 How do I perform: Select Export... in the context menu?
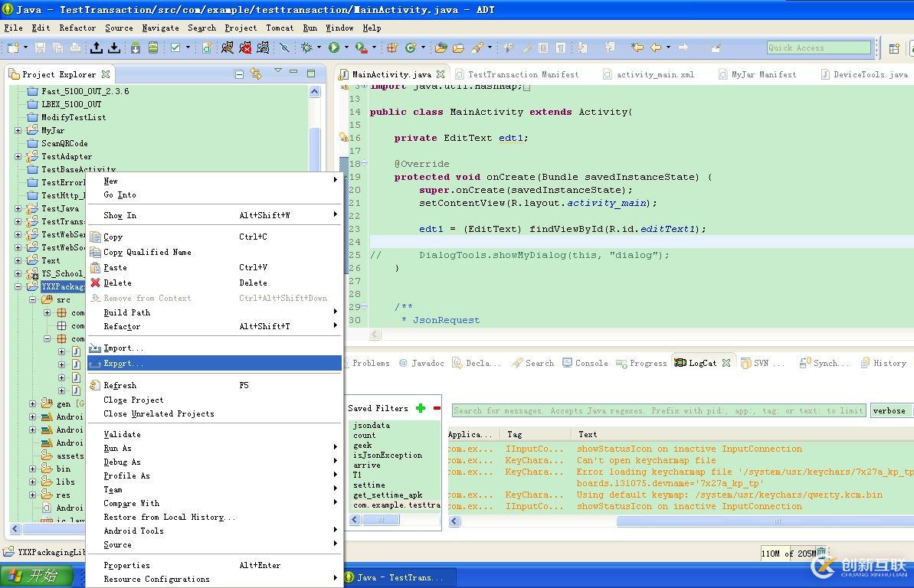pyautogui.click(x=123, y=364)
